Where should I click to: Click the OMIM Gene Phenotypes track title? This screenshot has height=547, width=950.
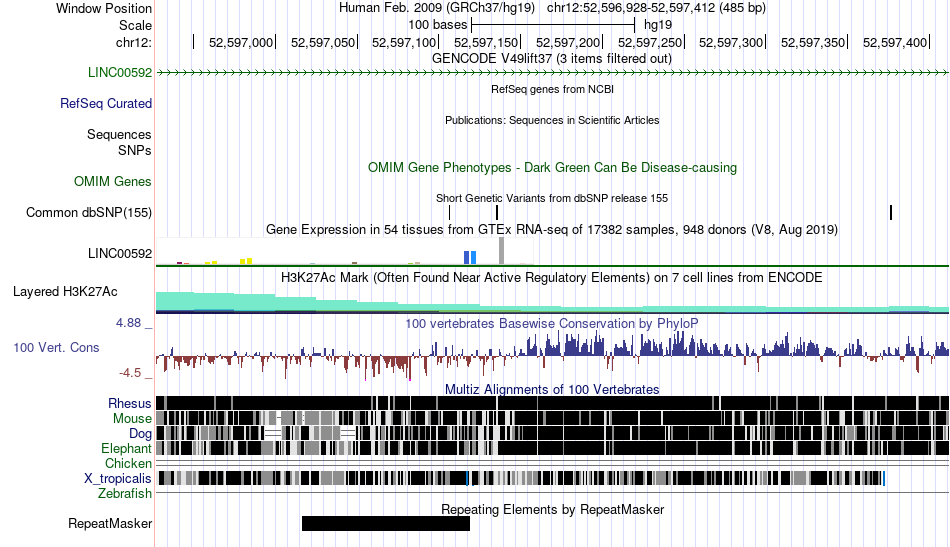coord(552,168)
